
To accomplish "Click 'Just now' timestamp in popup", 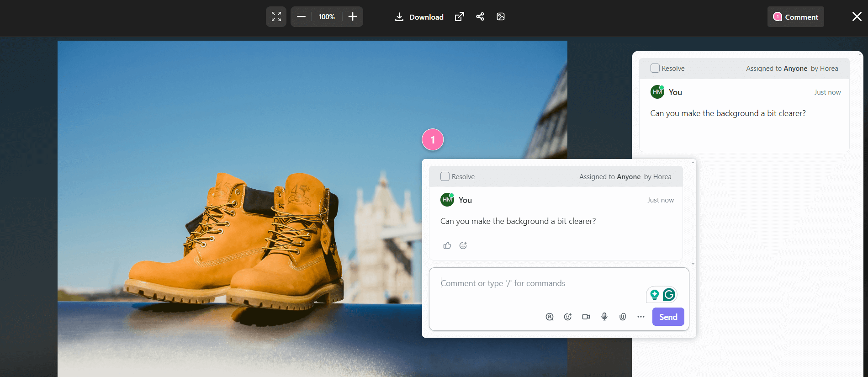I will [x=660, y=200].
